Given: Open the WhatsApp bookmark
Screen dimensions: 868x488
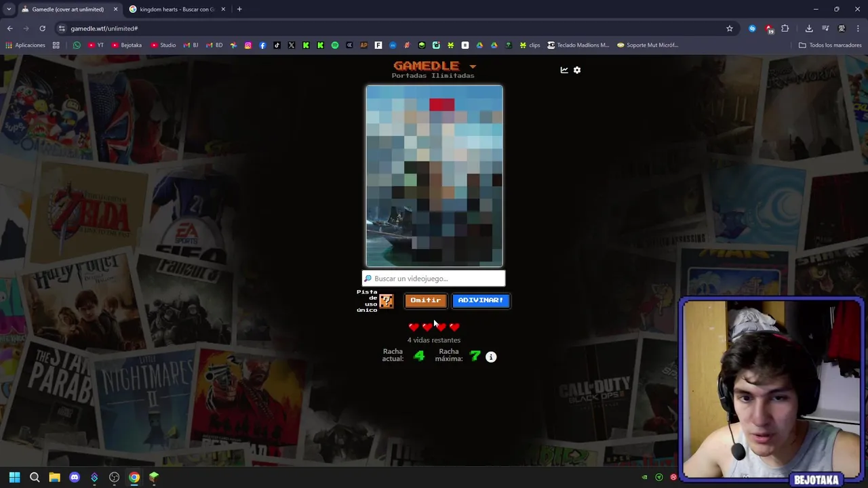Looking at the screenshot, I should click(x=77, y=45).
